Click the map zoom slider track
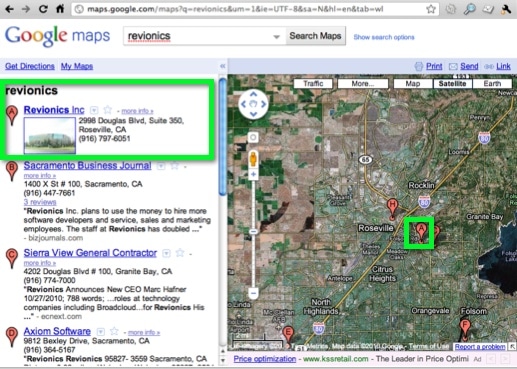Image resolution: width=517 pixels, height=369 pixels. [253, 233]
